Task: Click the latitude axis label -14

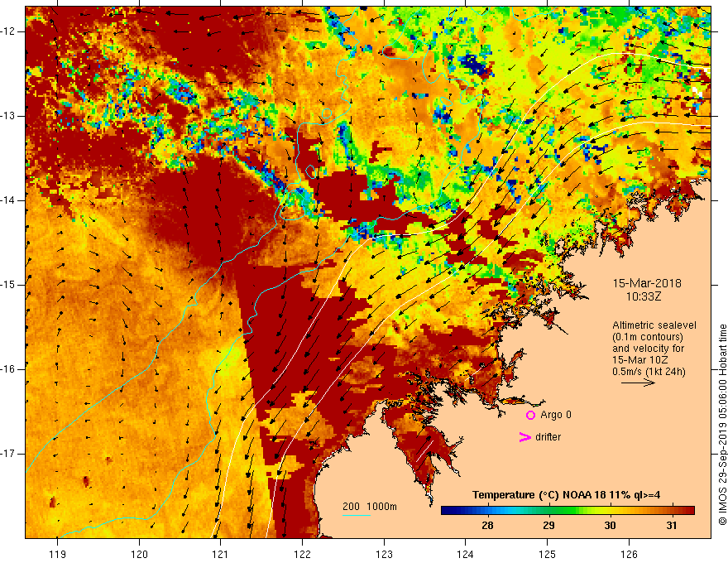Action: 8,200
